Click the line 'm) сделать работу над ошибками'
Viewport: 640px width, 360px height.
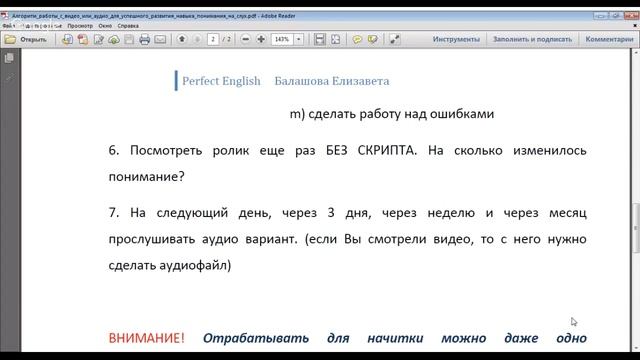[x=392, y=113]
